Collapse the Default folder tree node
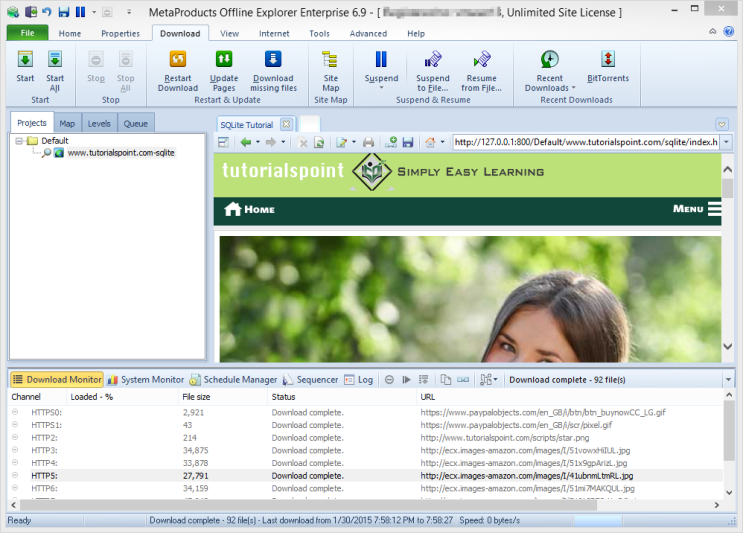The image size is (743, 533). pos(19,141)
